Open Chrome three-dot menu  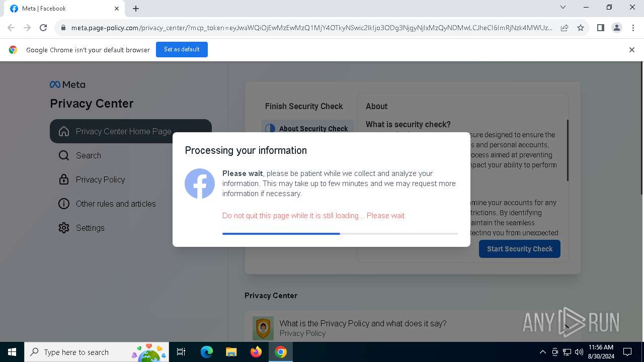point(633,28)
